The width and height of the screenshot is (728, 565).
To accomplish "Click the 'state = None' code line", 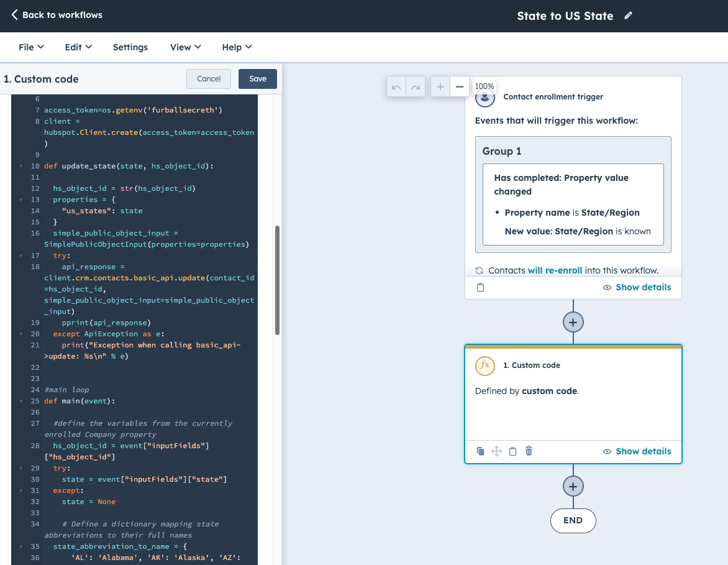I will click(x=89, y=502).
